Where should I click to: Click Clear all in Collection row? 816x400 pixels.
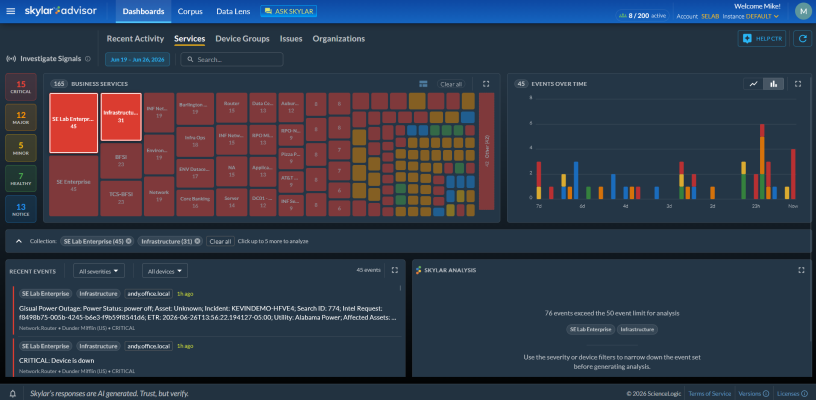tap(220, 241)
